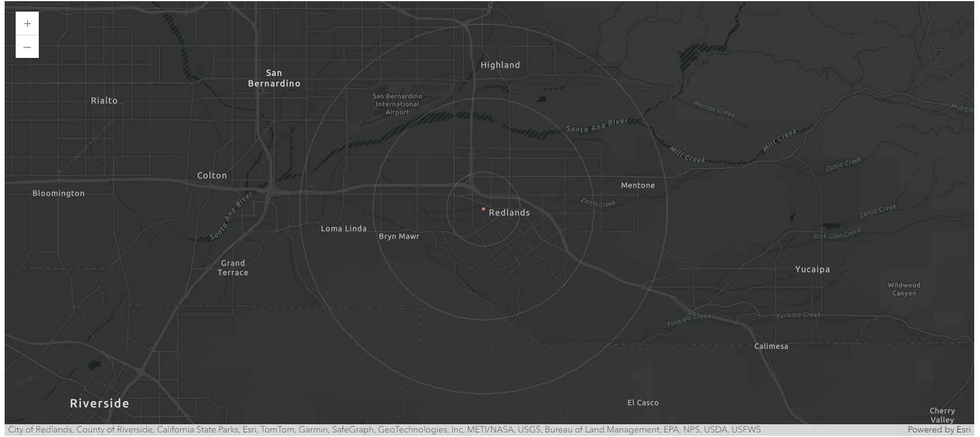Click the Highland place label

500,65
